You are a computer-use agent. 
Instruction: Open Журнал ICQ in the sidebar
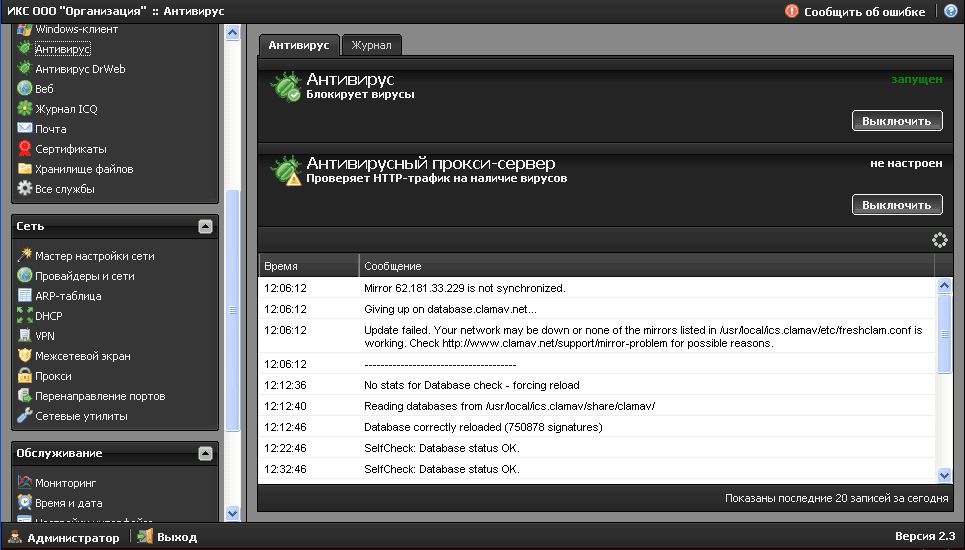66,109
